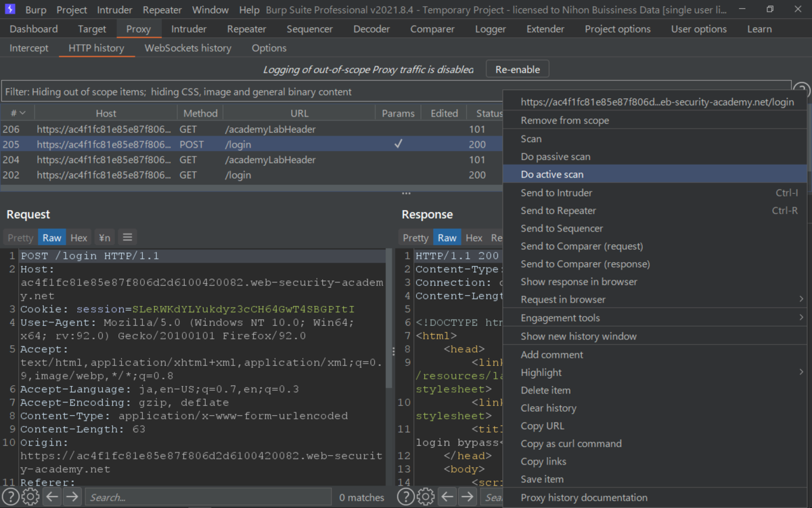Image resolution: width=812 pixels, height=508 pixels.
Task: Choose Remove from scope
Action: (655, 121)
